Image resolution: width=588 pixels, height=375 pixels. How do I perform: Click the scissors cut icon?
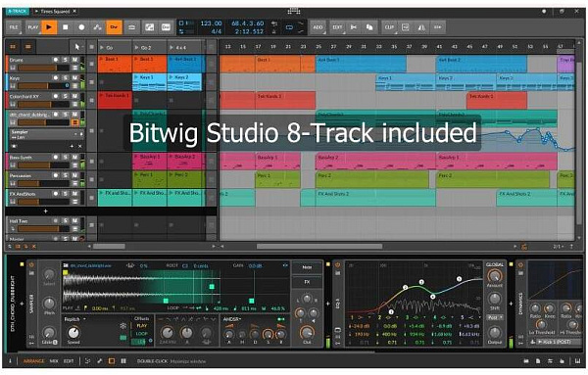point(353,27)
